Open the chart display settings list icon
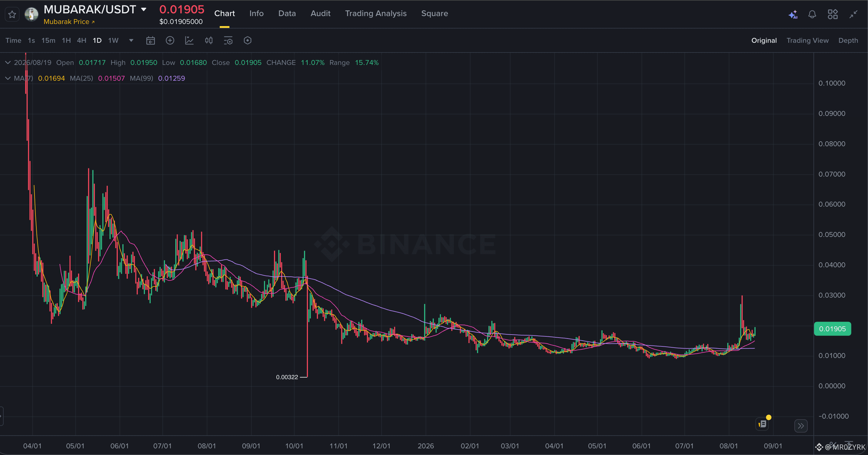Image resolution: width=868 pixels, height=455 pixels. (228, 40)
